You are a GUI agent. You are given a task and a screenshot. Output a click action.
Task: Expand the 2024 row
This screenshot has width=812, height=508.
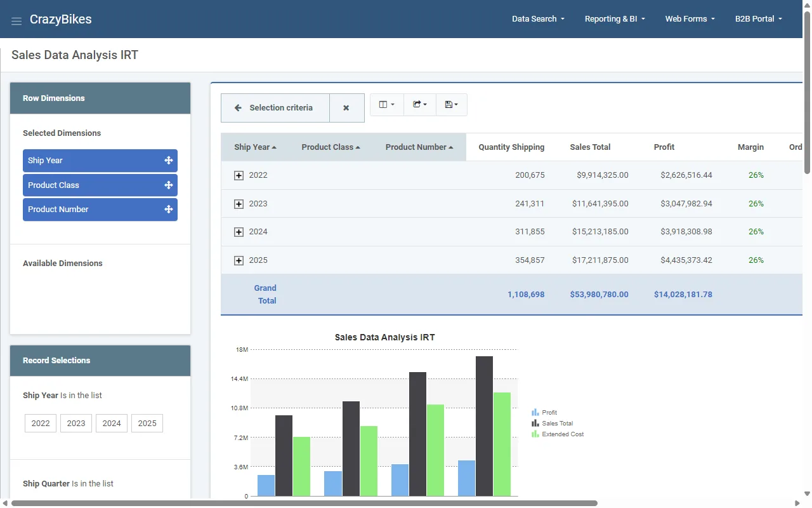coord(239,232)
